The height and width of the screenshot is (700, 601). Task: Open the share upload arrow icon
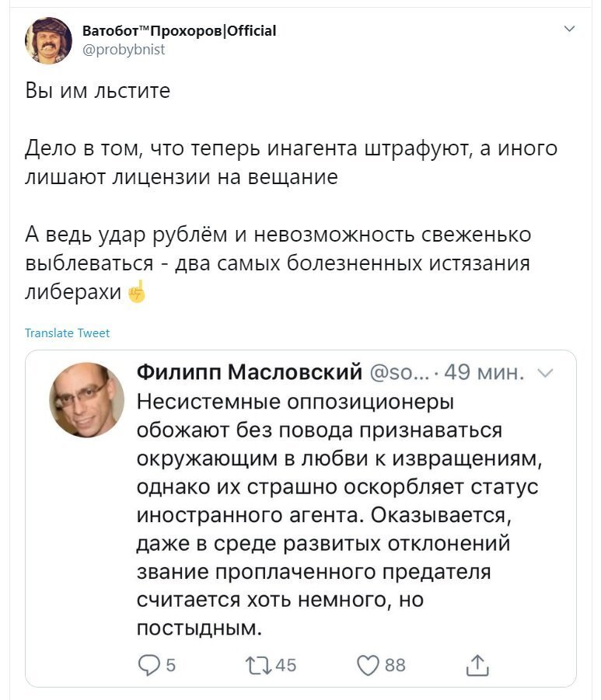(477, 665)
